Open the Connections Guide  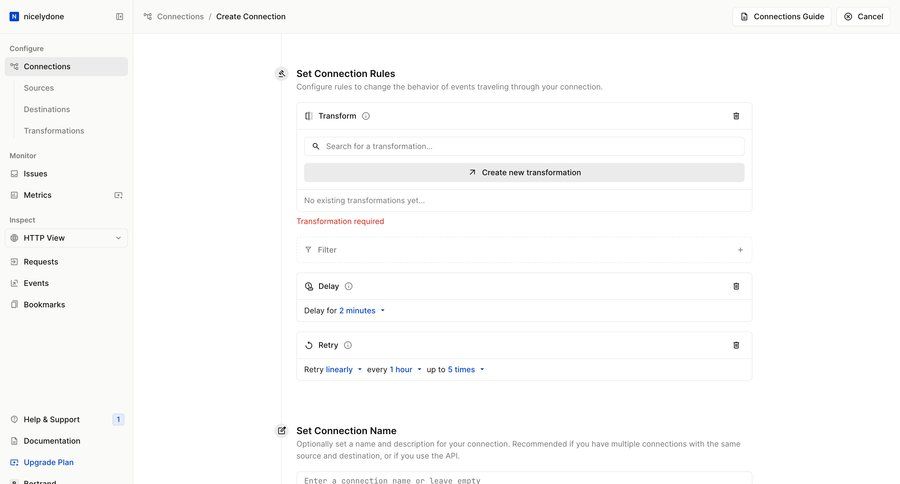(782, 17)
